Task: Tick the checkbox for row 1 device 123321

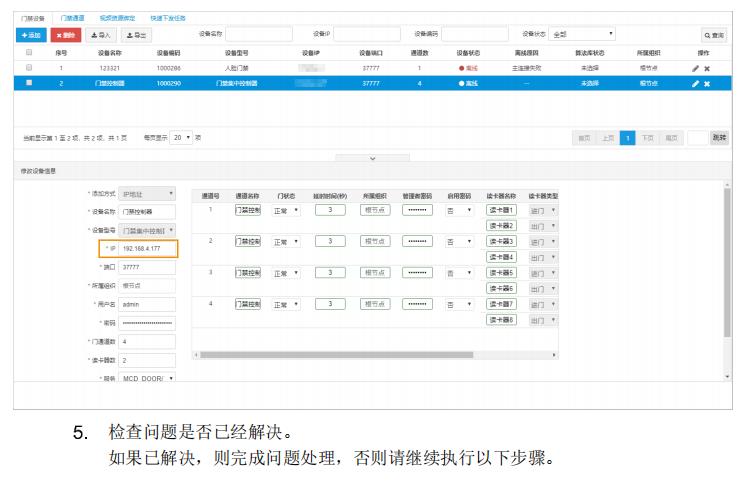Action: [x=29, y=68]
